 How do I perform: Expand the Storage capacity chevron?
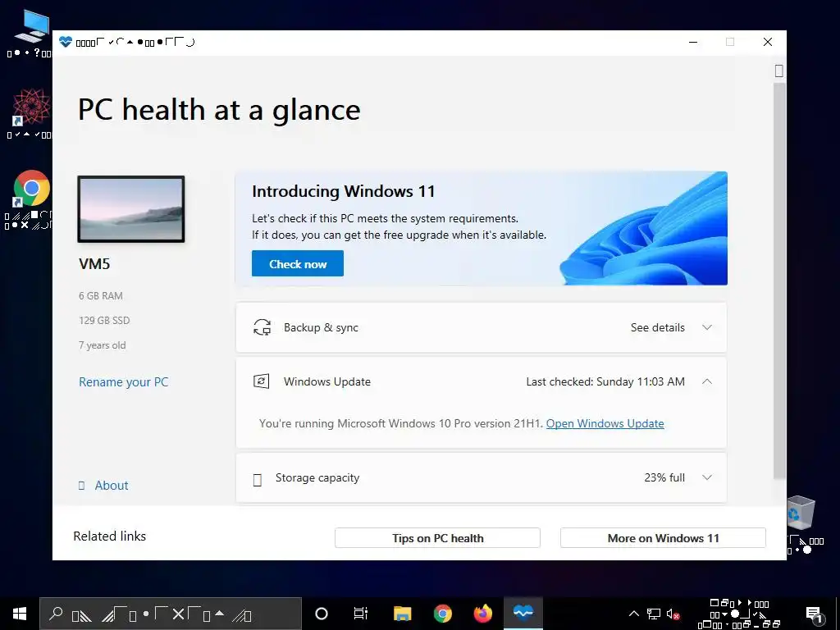pos(707,477)
